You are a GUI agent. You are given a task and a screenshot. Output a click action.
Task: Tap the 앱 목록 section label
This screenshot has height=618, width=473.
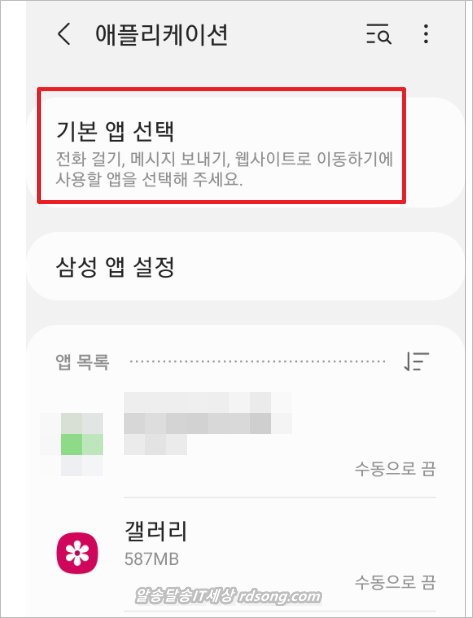point(82,361)
